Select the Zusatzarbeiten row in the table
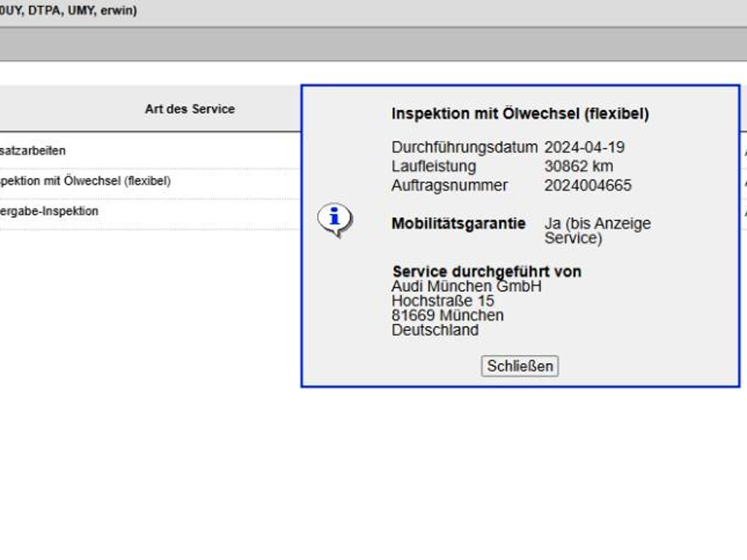This screenshot has height=560, width=747. [33, 151]
